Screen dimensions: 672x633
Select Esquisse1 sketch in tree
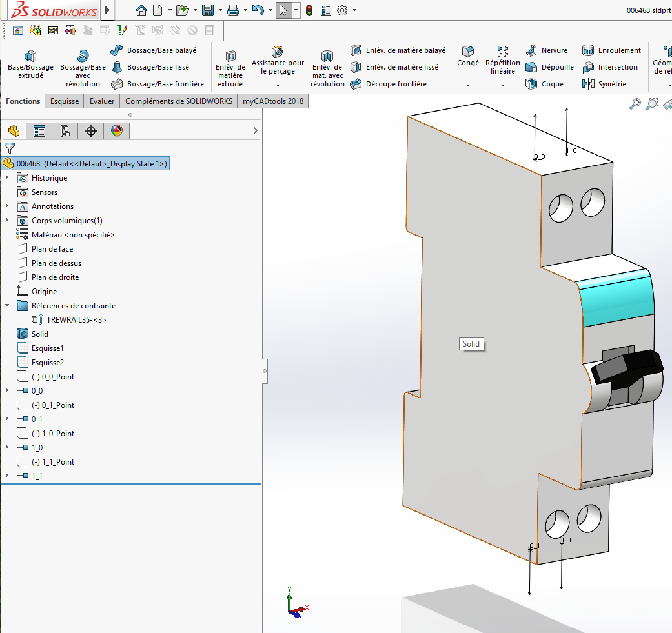(47, 348)
